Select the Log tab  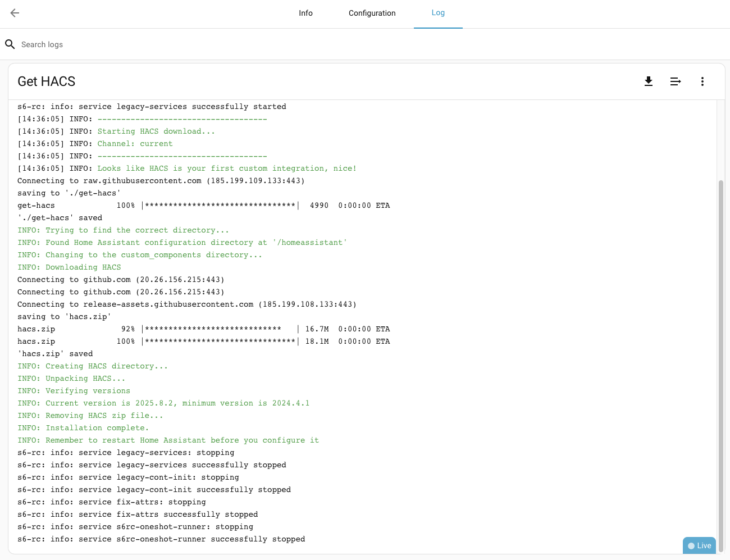coord(438,13)
